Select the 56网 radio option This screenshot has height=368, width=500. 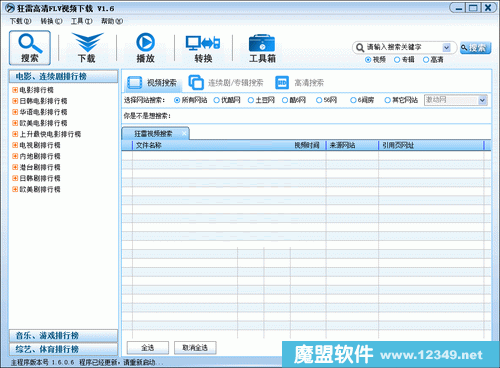(x=319, y=100)
